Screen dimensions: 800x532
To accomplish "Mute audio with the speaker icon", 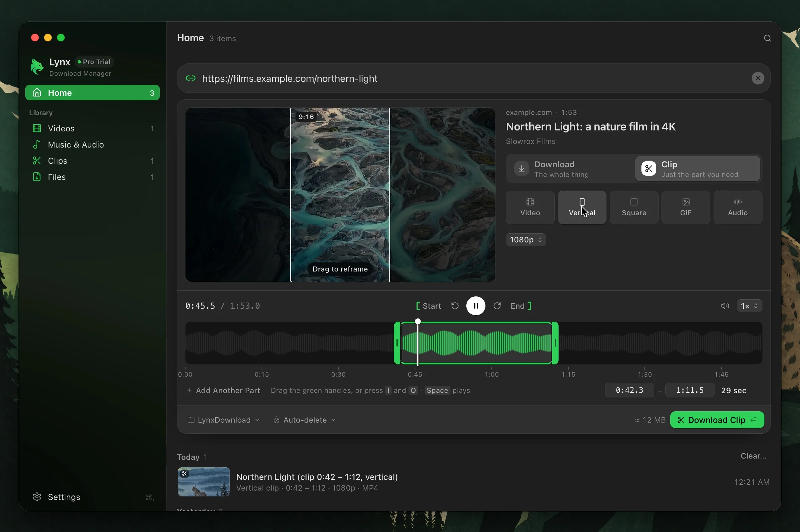I will 725,306.
